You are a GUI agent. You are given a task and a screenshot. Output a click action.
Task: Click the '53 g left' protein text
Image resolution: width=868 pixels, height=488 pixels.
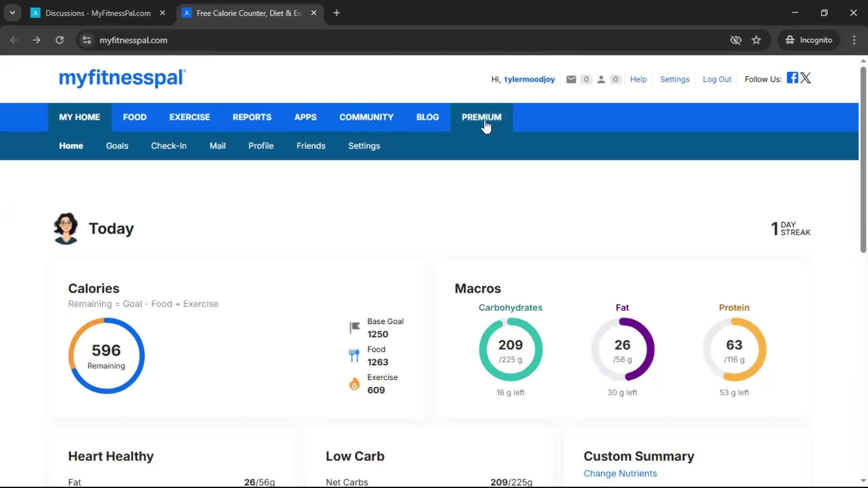coord(734,393)
